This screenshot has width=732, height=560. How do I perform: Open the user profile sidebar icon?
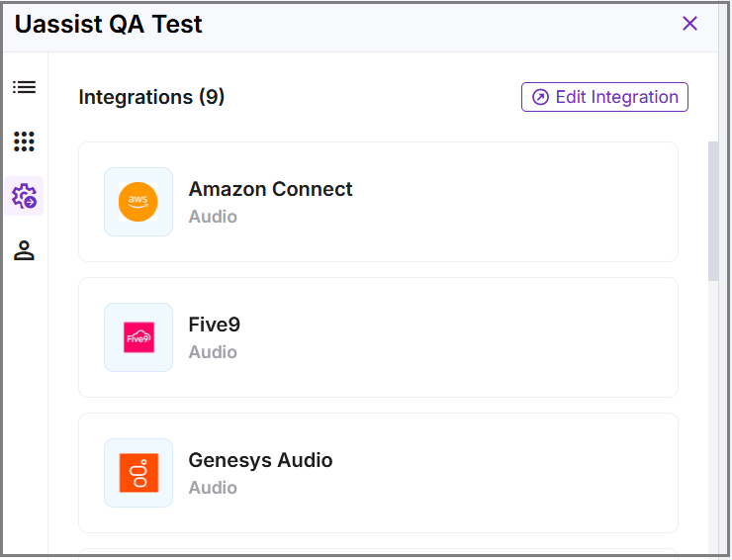click(24, 250)
